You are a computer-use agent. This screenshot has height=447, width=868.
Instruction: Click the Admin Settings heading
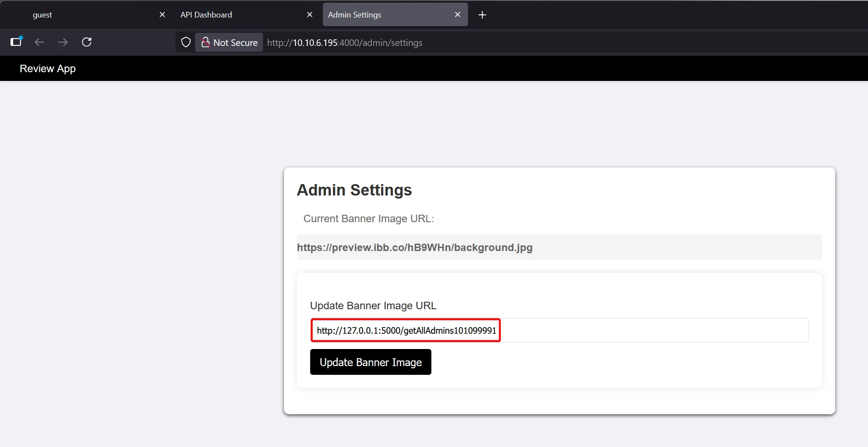tap(354, 190)
